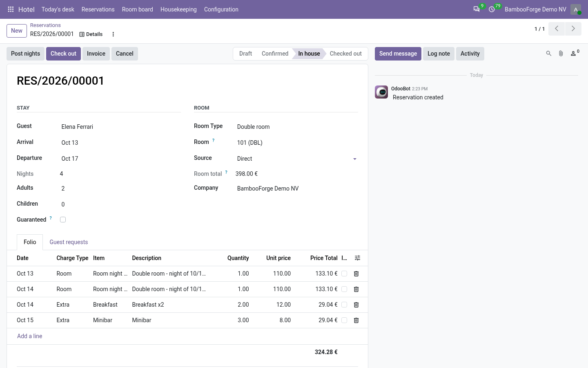Expand the Source dropdown
The image size is (588, 368).
coord(355,159)
